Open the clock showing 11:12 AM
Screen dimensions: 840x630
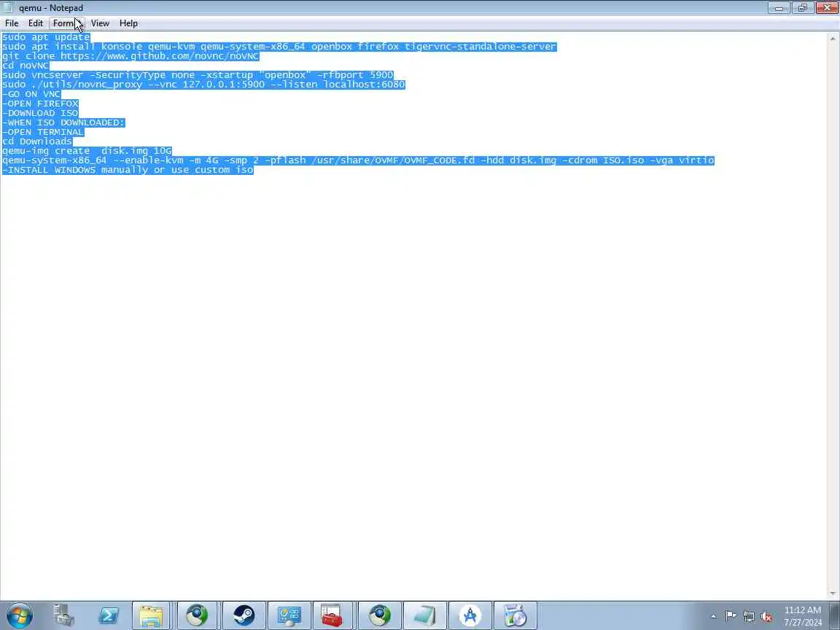pyautogui.click(x=803, y=616)
